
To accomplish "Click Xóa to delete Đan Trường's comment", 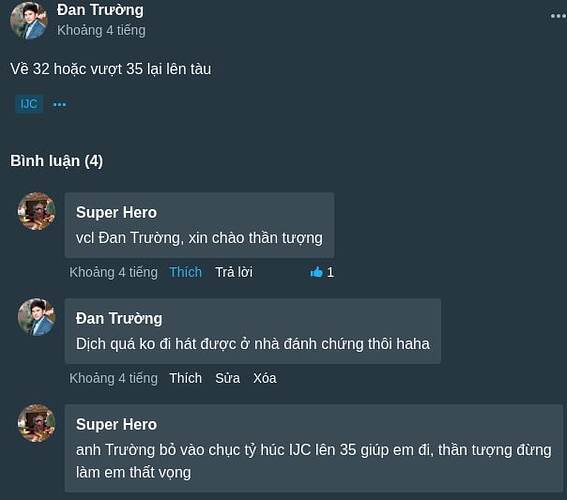I will [x=265, y=378].
